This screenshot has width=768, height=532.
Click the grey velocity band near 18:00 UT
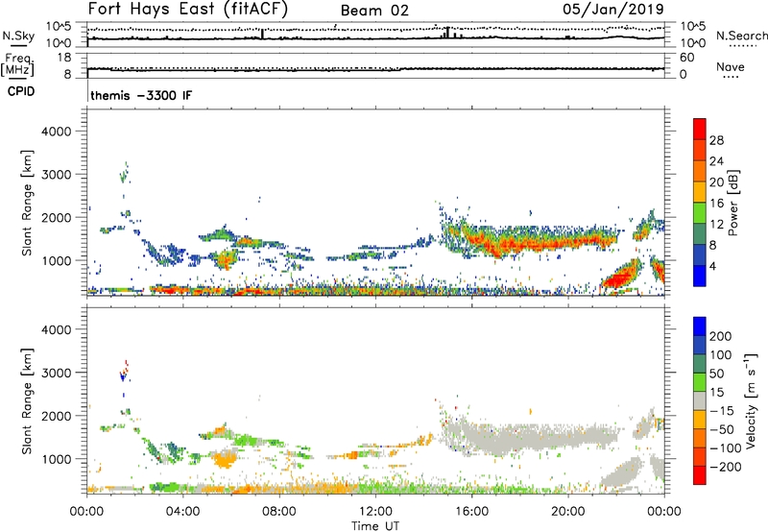pos(519,437)
